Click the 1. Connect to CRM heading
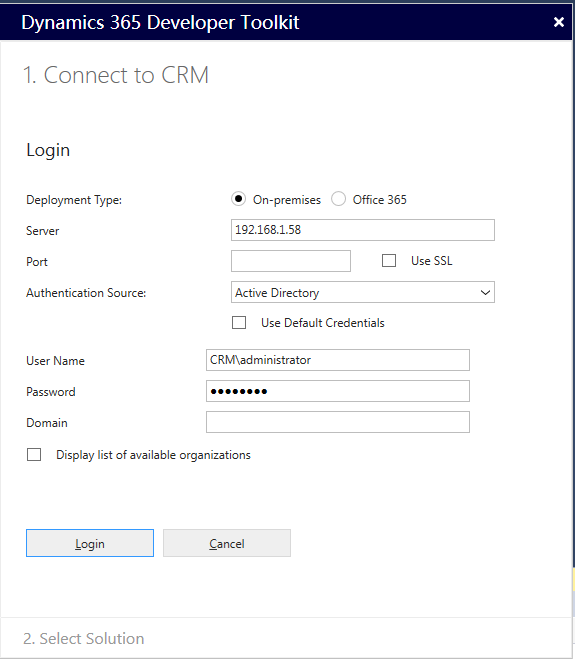Viewport: 575px width, 659px height. click(x=116, y=75)
